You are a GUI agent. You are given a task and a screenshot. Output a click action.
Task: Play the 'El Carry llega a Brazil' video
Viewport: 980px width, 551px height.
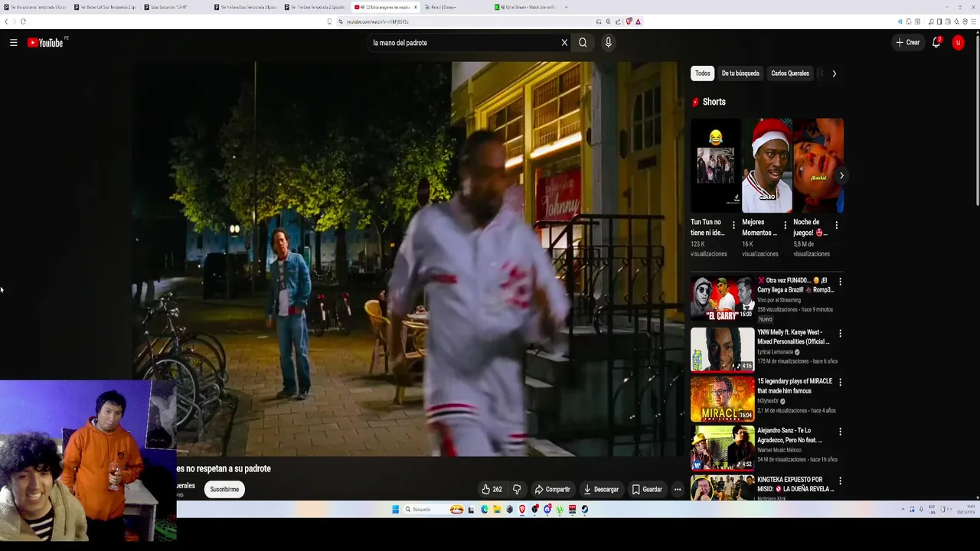tap(722, 298)
